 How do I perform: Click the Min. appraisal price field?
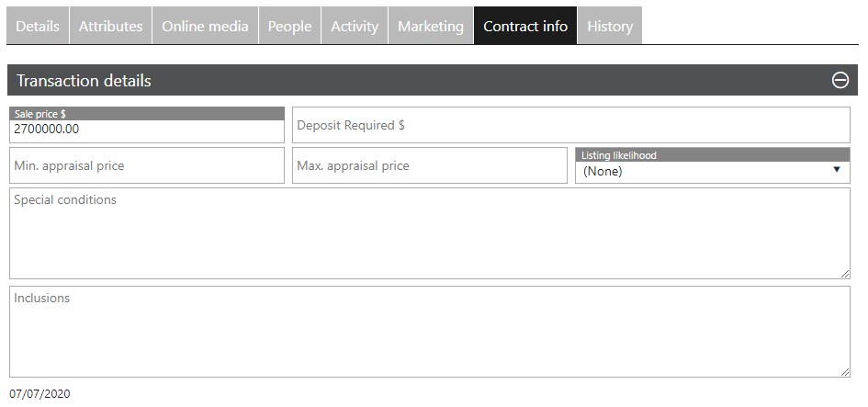147,165
